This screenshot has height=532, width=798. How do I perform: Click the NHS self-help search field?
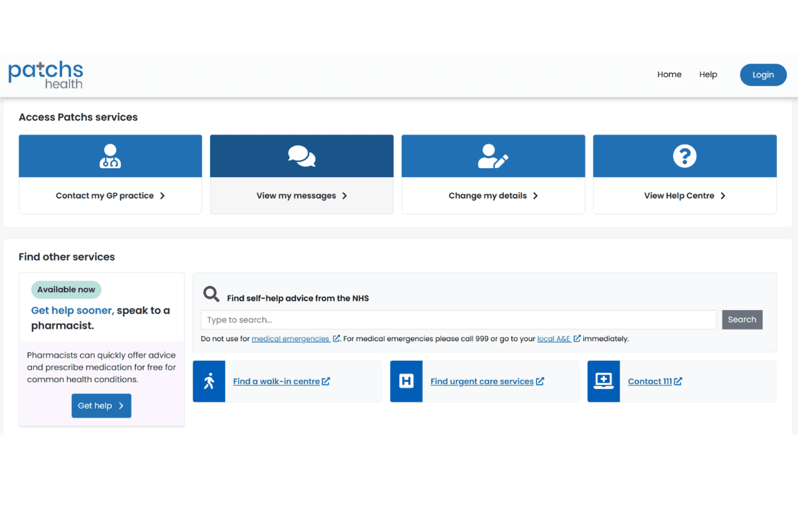[x=458, y=320]
